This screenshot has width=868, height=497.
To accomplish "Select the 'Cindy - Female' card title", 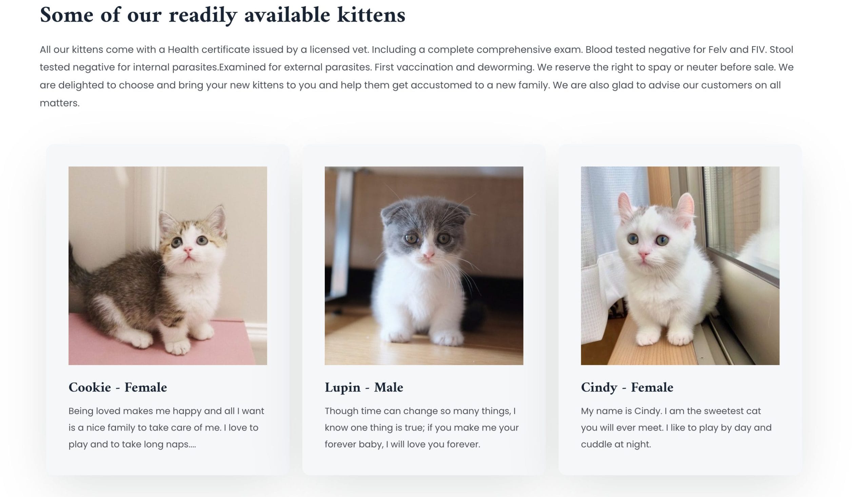I will 627,387.
